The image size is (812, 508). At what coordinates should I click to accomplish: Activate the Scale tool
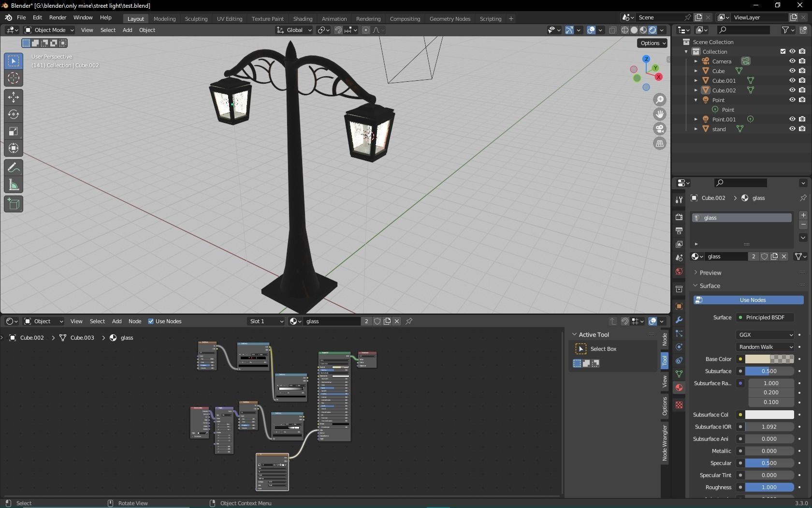pos(14,131)
